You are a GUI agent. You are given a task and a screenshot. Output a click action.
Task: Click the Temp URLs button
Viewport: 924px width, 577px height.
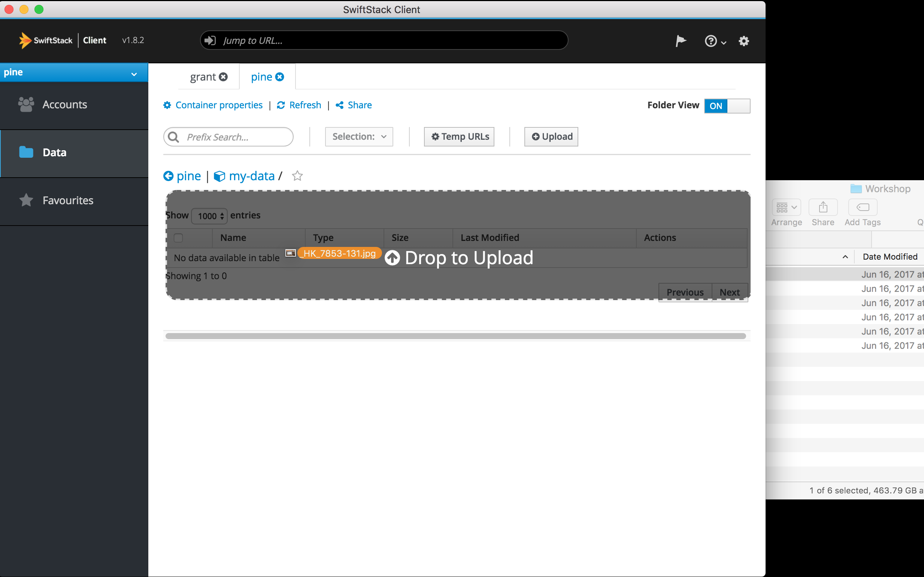[x=459, y=137]
